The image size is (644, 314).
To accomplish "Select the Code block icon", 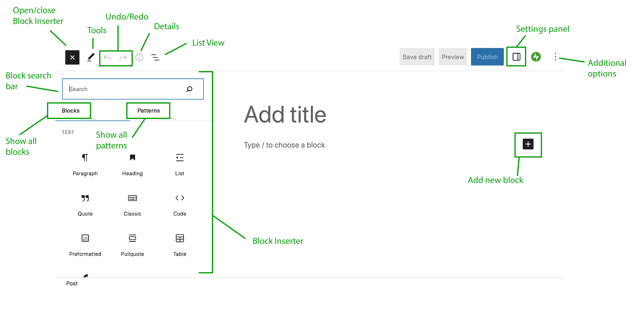I will pos(179,198).
